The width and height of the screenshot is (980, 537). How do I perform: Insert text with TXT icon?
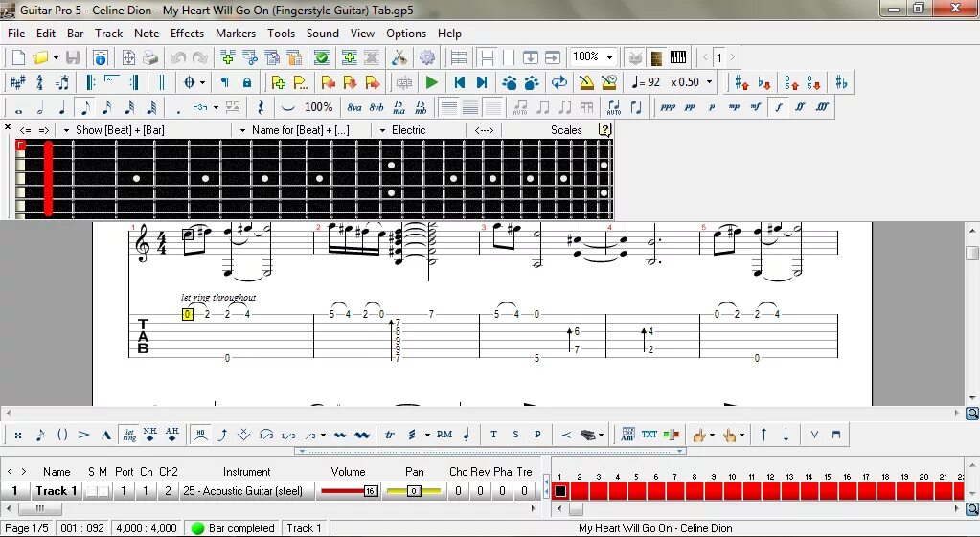pos(650,435)
